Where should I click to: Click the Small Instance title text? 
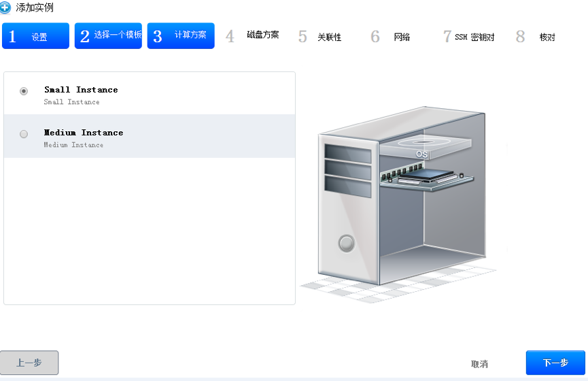[81, 90]
